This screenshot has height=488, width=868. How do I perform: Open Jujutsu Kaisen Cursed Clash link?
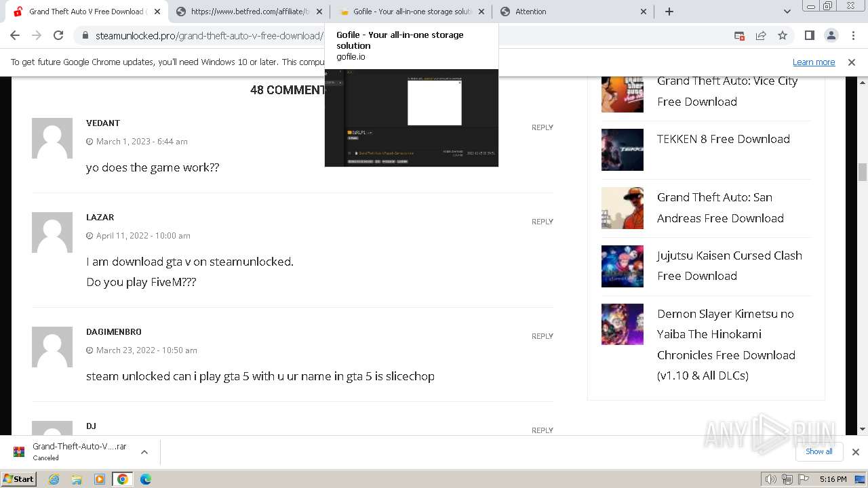[729, 266]
